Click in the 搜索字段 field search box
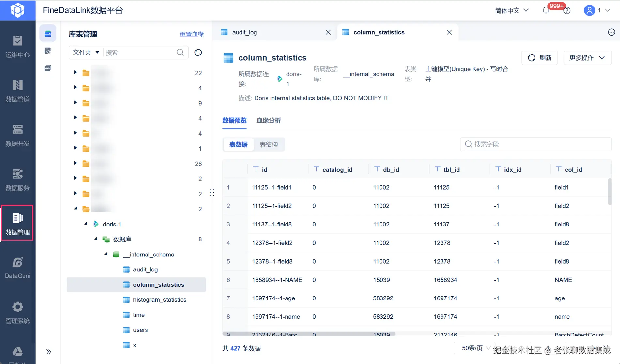This screenshot has height=364, width=620. pos(536,144)
